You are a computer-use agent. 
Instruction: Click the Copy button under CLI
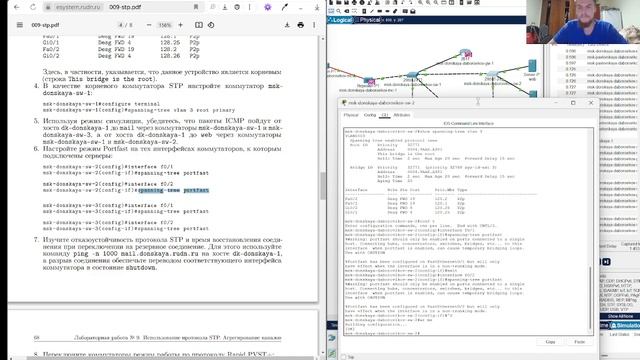pyautogui.click(x=550, y=342)
